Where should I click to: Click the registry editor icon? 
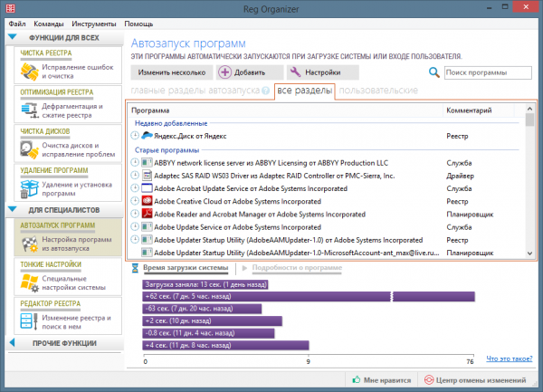coord(29,321)
